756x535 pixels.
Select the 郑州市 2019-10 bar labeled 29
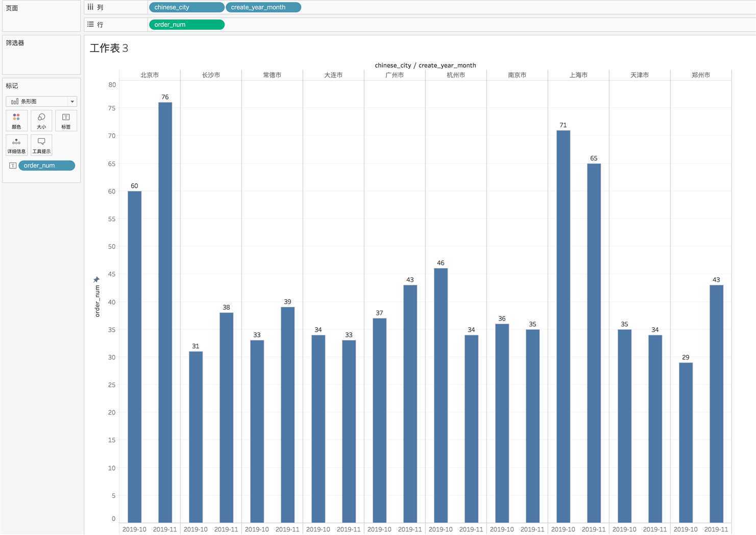tap(686, 443)
